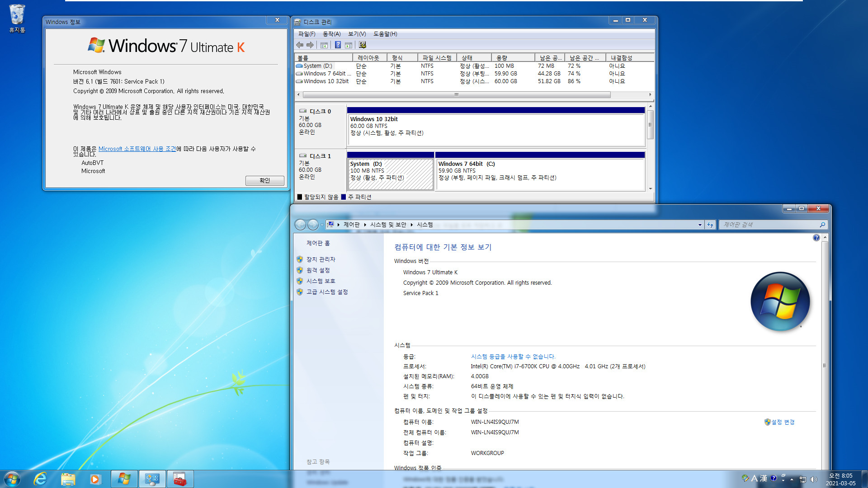Click volume speaker icon in tray
The height and width of the screenshot is (488, 868).
814,479
